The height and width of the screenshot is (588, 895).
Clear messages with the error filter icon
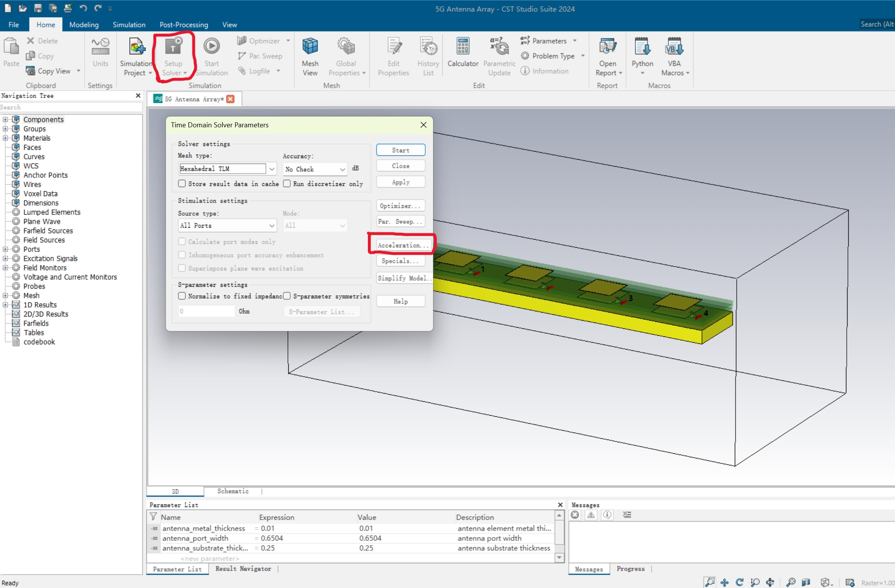575,515
